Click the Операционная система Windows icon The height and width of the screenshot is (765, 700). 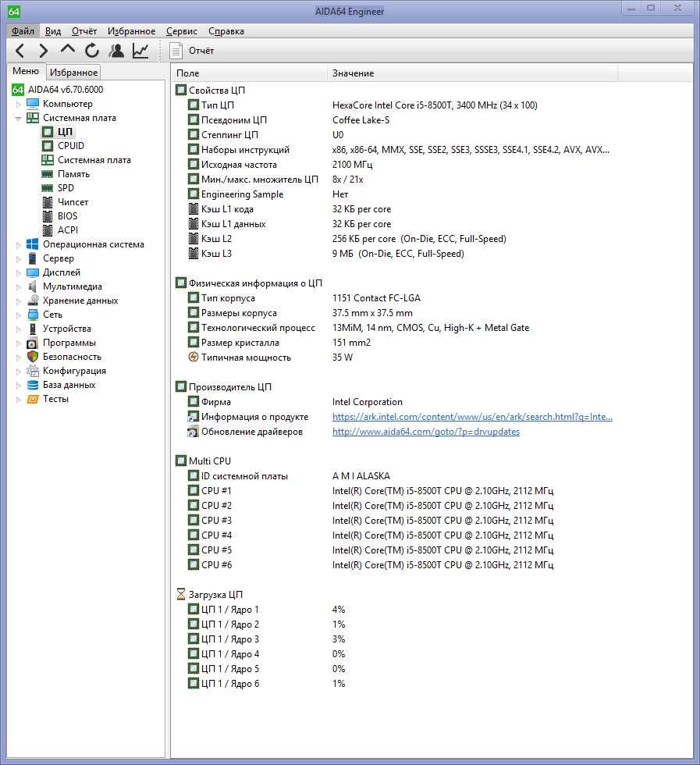pos(33,244)
